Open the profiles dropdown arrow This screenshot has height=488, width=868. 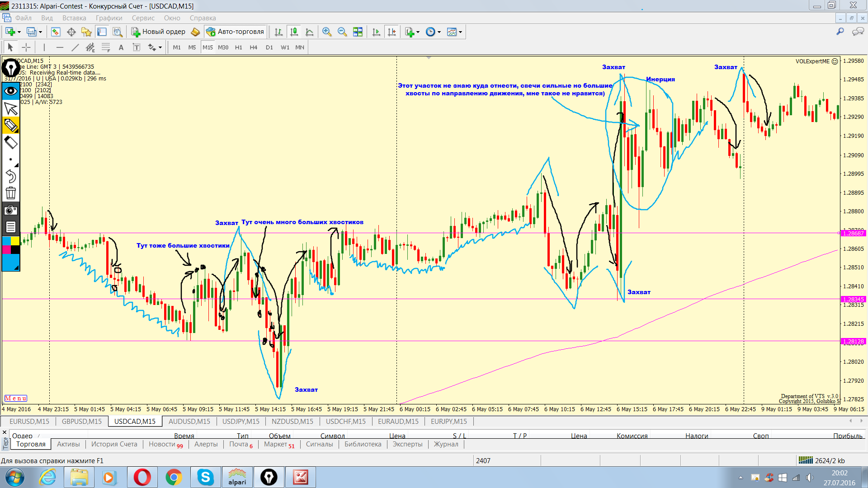coord(40,32)
